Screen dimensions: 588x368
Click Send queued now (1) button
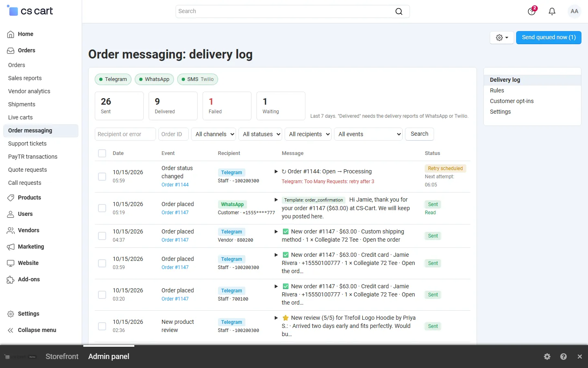pos(549,38)
